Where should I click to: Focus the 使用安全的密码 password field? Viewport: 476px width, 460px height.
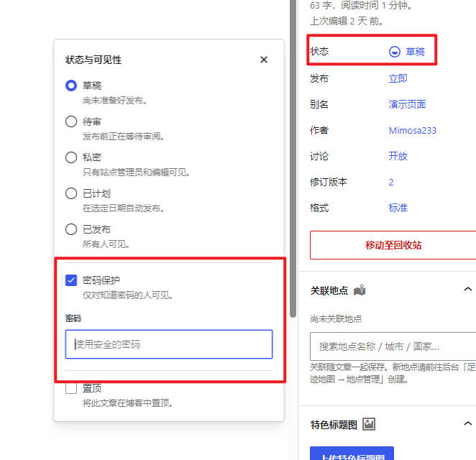tap(169, 344)
